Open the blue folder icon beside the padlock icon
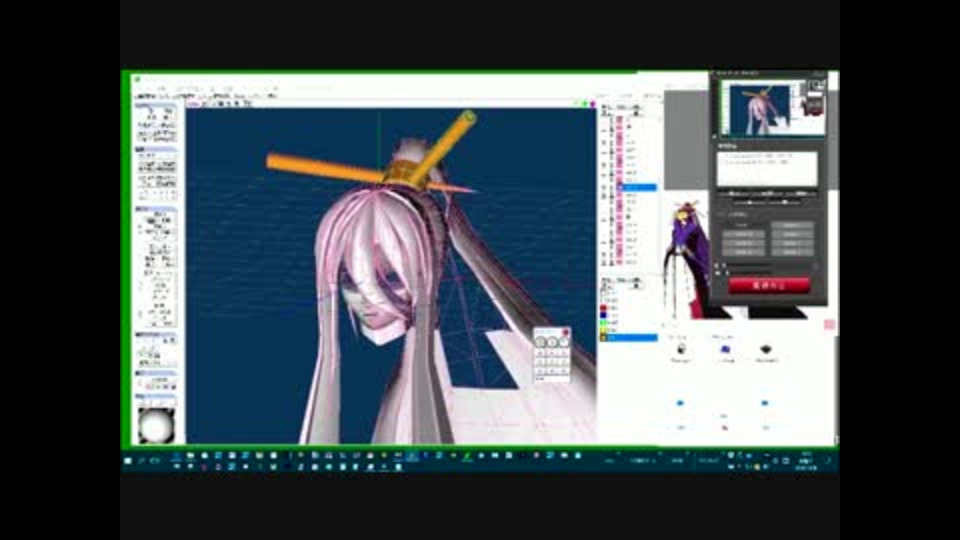This screenshot has width=960, height=540. click(725, 349)
